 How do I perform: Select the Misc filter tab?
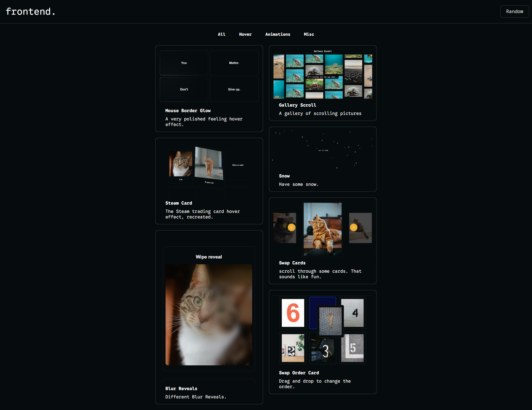tap(309, 34)
